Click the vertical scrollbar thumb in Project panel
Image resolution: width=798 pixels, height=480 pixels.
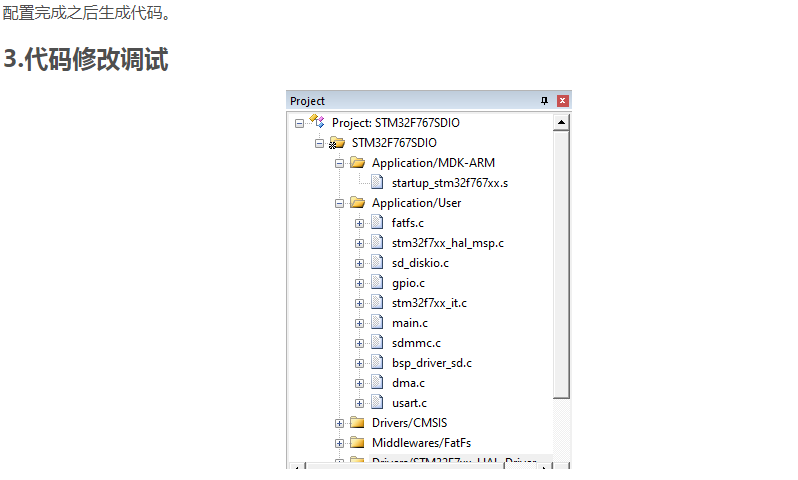561,264
